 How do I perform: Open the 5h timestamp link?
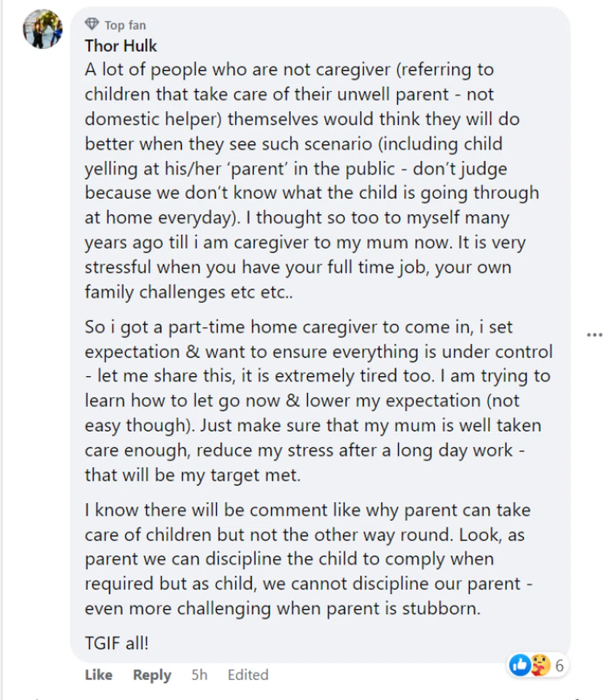pos(199,674)
